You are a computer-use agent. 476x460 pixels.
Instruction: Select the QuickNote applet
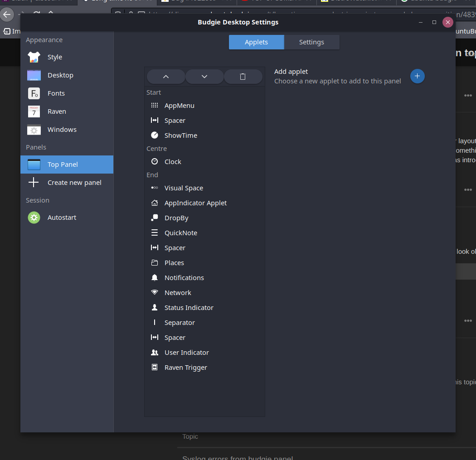204,233
